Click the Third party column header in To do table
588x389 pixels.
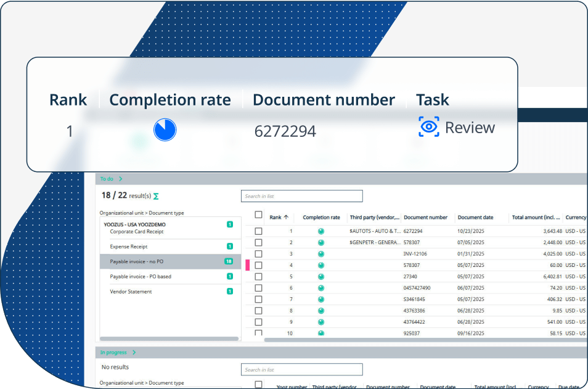375,218
